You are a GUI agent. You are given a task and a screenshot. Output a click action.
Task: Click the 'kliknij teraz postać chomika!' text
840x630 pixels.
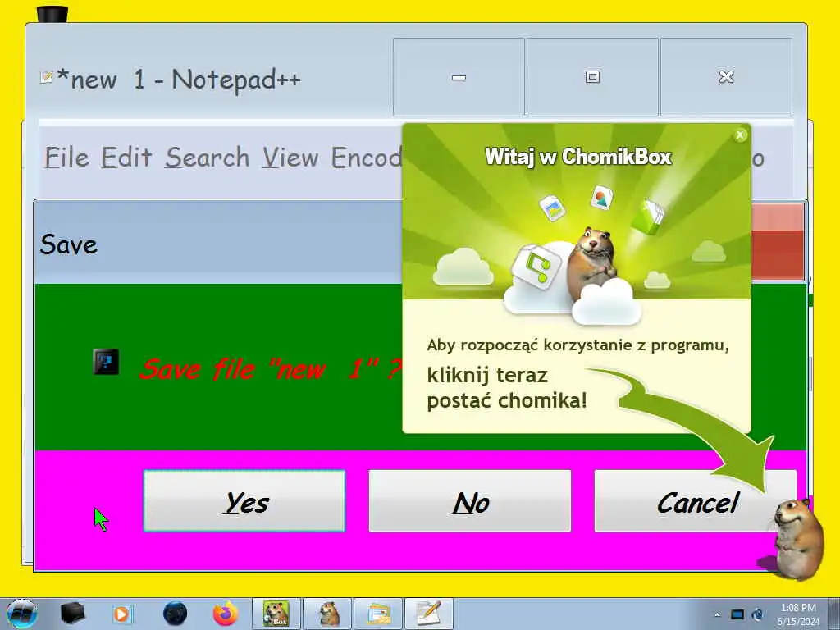point(507,388)
